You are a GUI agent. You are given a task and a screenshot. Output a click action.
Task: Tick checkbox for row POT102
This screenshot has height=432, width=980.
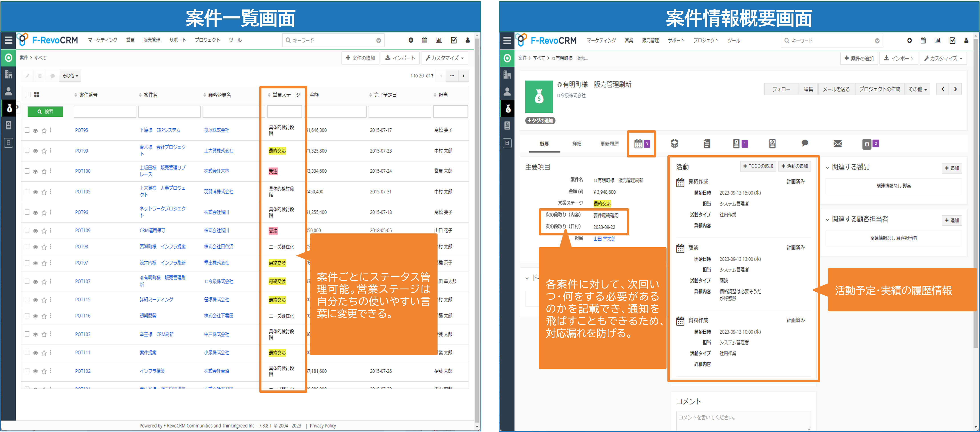coord(27,370)
